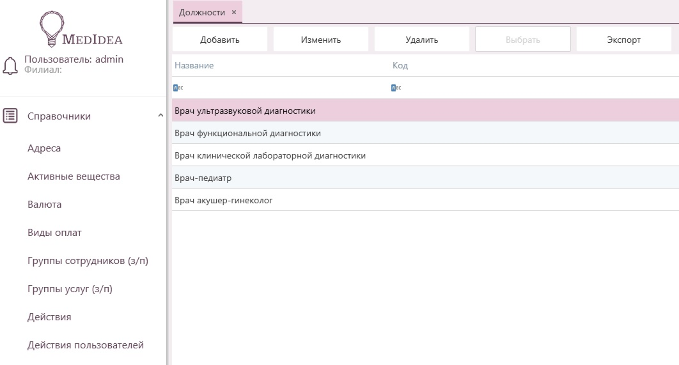Open Действия пользователей reference
The width and height of the screenshot is (679, 365).
coord(85,345)
